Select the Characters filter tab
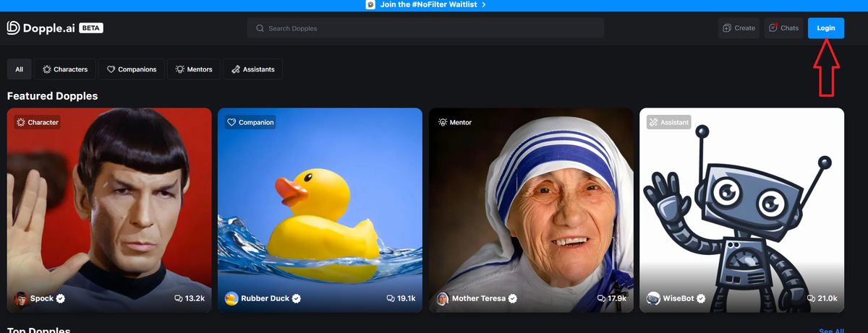 tap(65, 69)
